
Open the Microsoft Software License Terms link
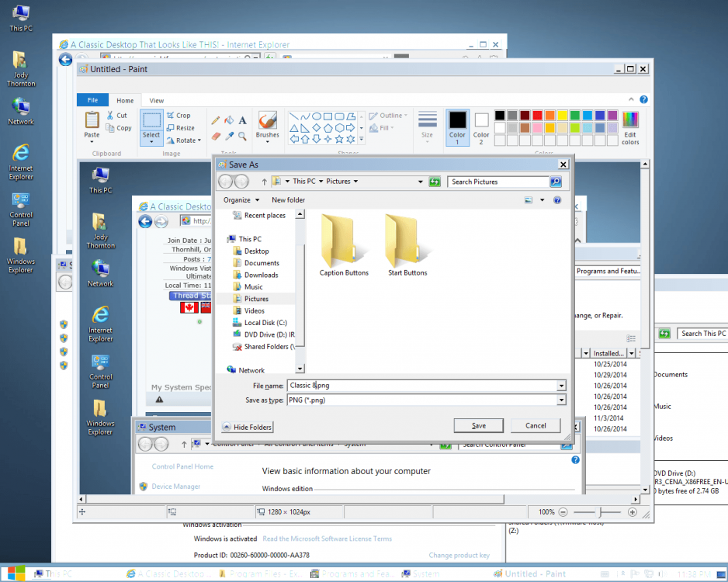click(327, 539)
